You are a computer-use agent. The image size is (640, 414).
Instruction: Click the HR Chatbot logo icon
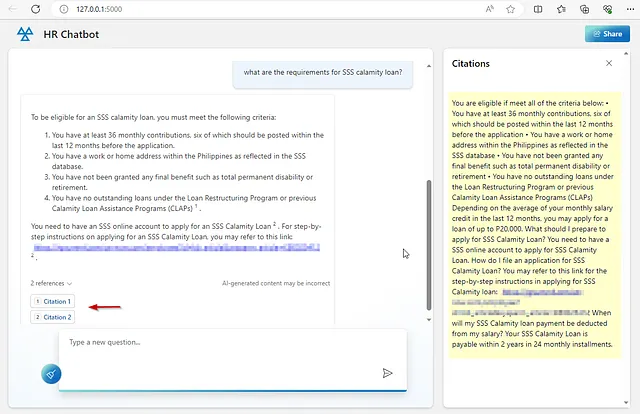tap(25, 34)
